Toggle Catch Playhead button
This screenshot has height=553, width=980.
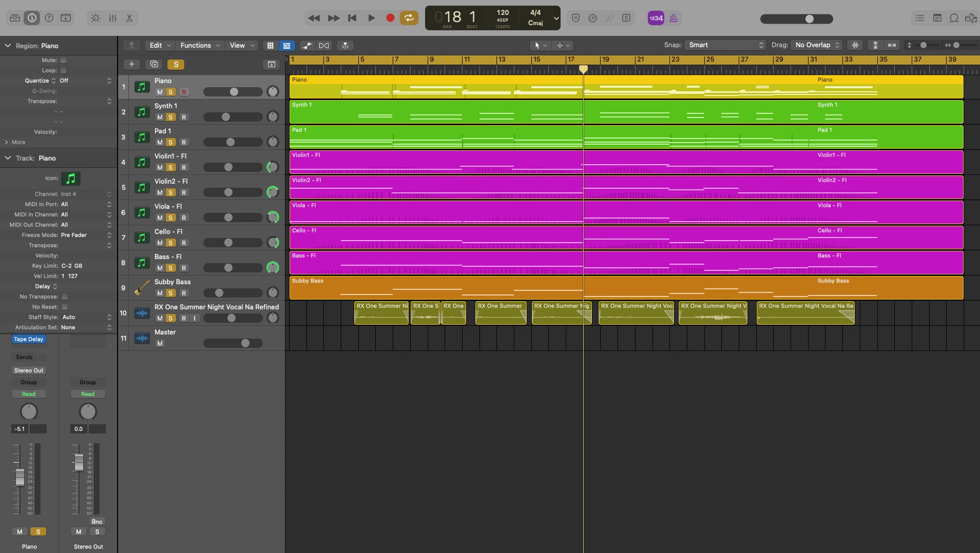tap(345, 46)
